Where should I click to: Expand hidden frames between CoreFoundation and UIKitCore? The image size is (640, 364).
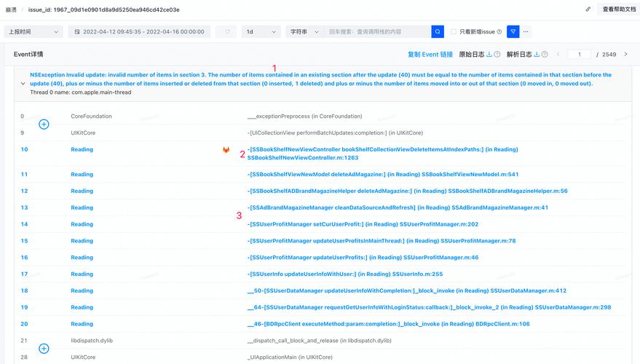[x=44, y=124]
